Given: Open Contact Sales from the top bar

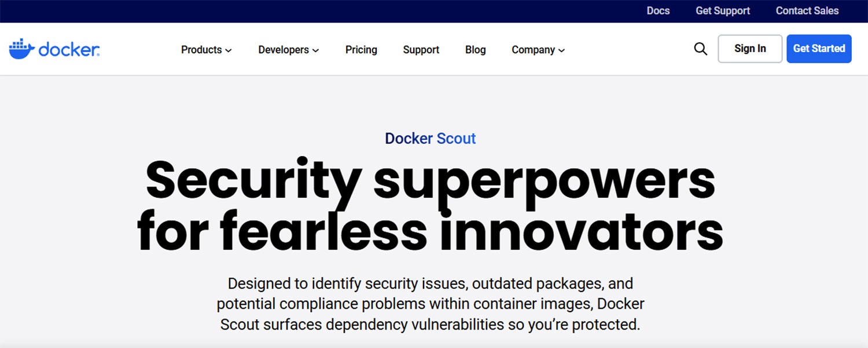Looking at the screenshot, I should 807,10.
